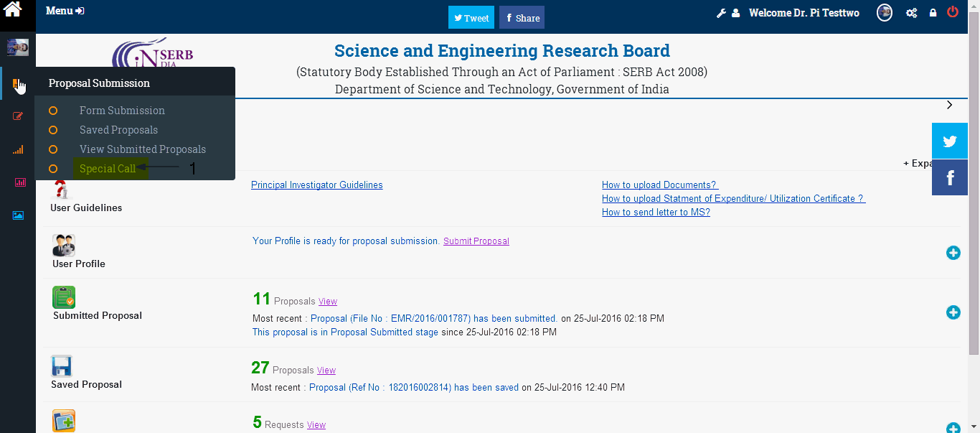Click Proposal EMR/2016/001787 submitted text
Image resolution: width=980 pixels, height=433 pixels.
(x=434, y=319)
